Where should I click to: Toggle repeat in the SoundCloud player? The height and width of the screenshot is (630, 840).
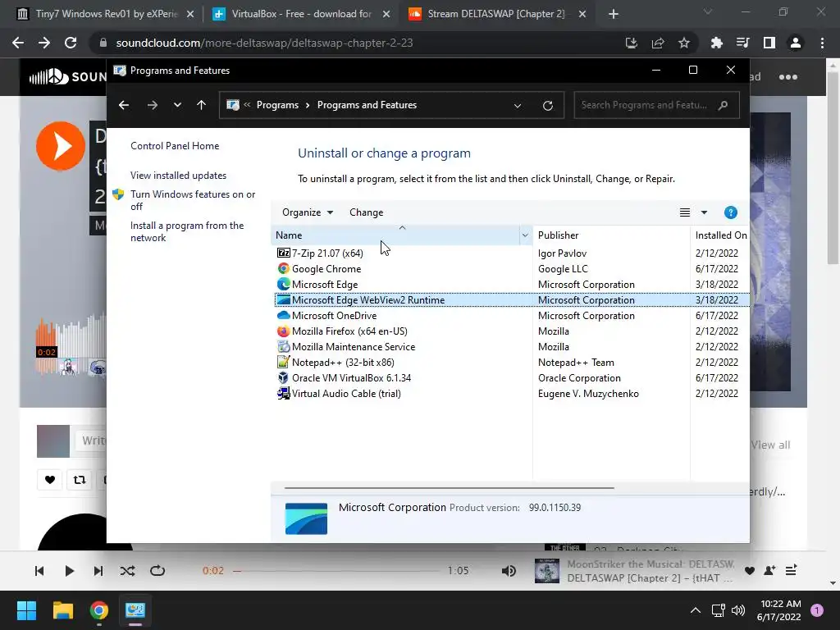coord(157,571)
